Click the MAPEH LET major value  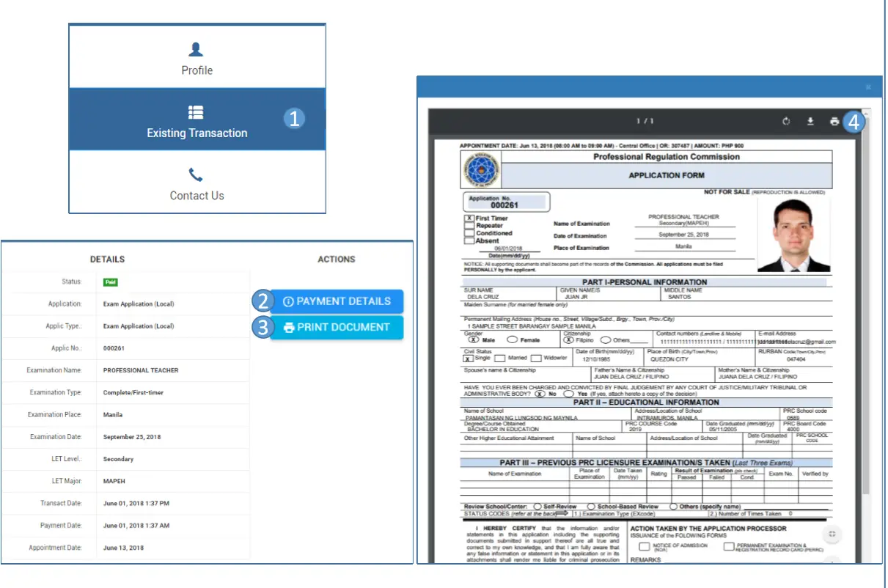(x=114, y=481)
